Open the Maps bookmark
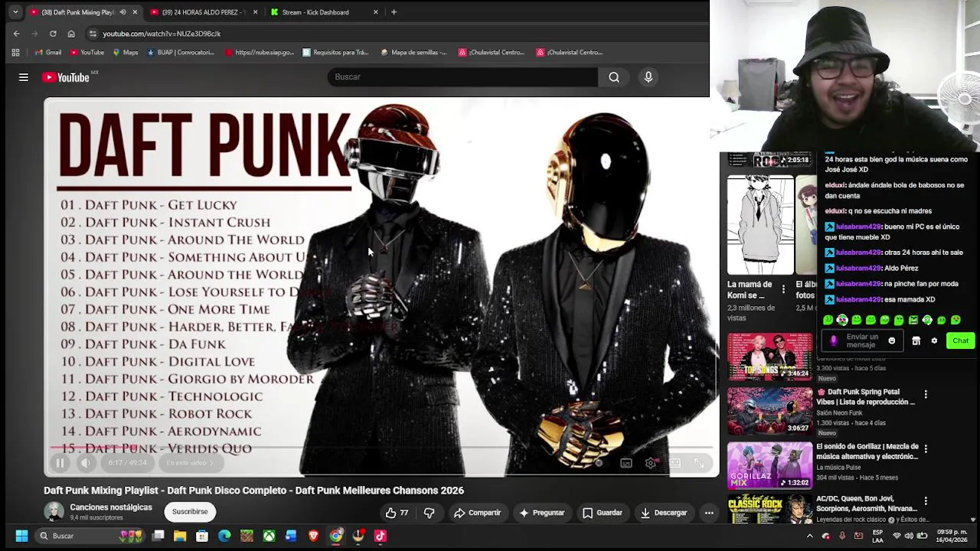Screen dimensions: 980x551 [x=125, y=53]
